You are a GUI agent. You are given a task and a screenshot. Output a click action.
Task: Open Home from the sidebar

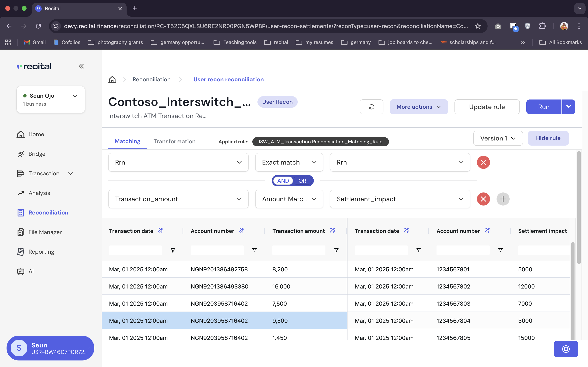[x=36, y=134]
